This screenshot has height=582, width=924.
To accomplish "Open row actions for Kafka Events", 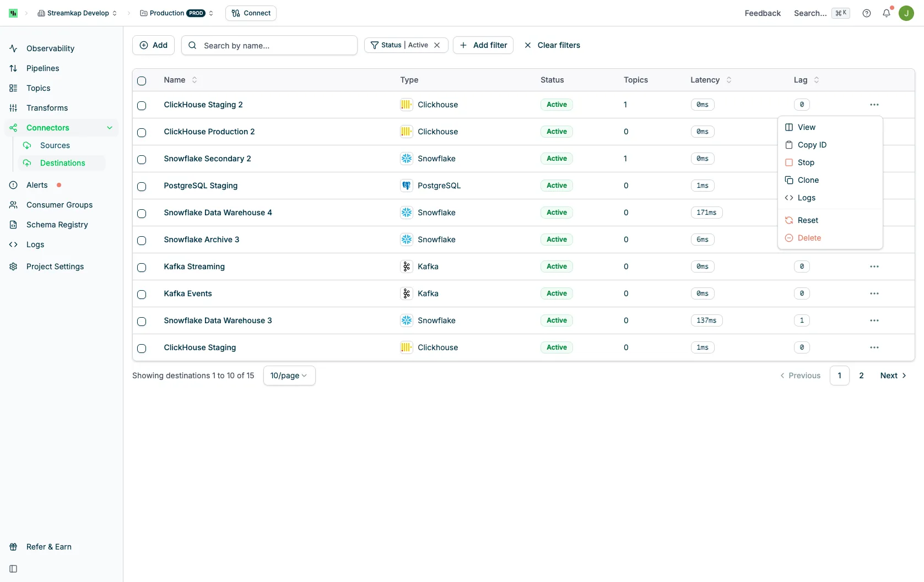I will click(x=874, y=293).
